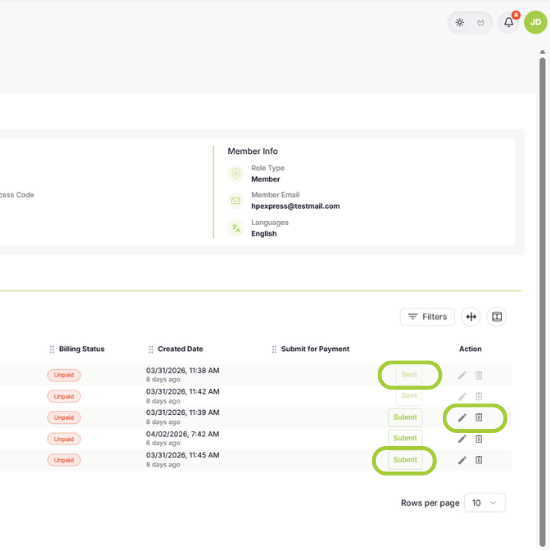Click the Languages translate icon
The height and width of the screenshot is (550, 550).
pyautogui.click(x=236, y=228)
